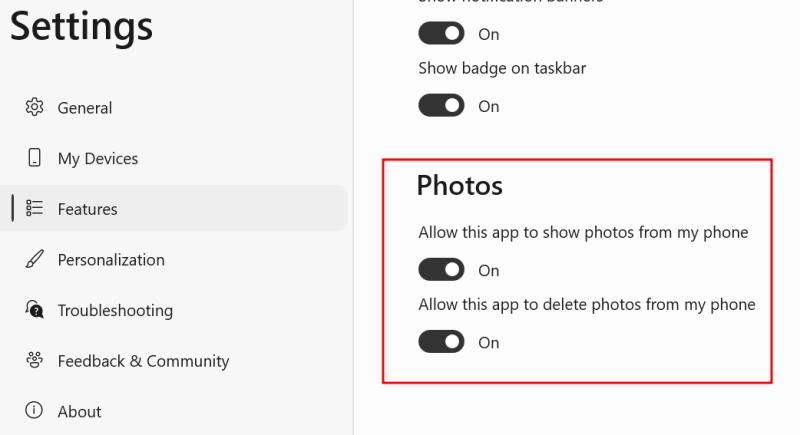This screenshot has width=800, height=435.
Task: Turn off deleting photos from my phone
Action: 441,342
